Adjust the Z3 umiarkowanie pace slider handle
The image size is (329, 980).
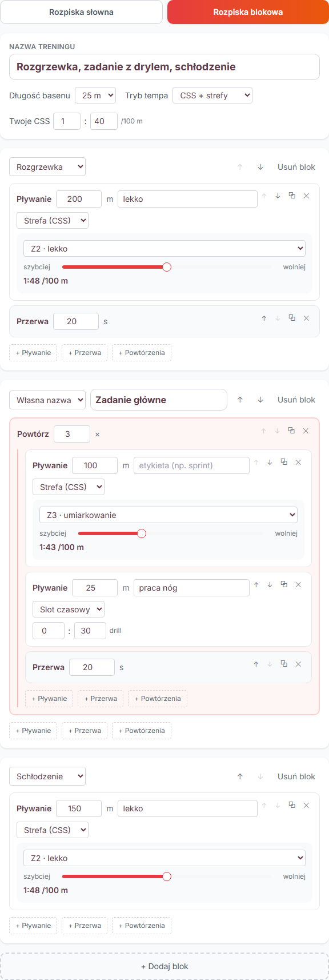pyautogui.click(x=142, y=533)
